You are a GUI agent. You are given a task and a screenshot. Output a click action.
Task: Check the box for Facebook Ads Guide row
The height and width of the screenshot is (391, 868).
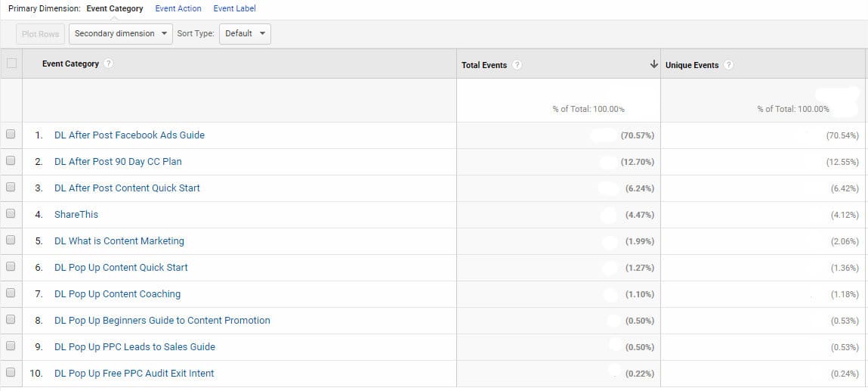tap(11, 135)
